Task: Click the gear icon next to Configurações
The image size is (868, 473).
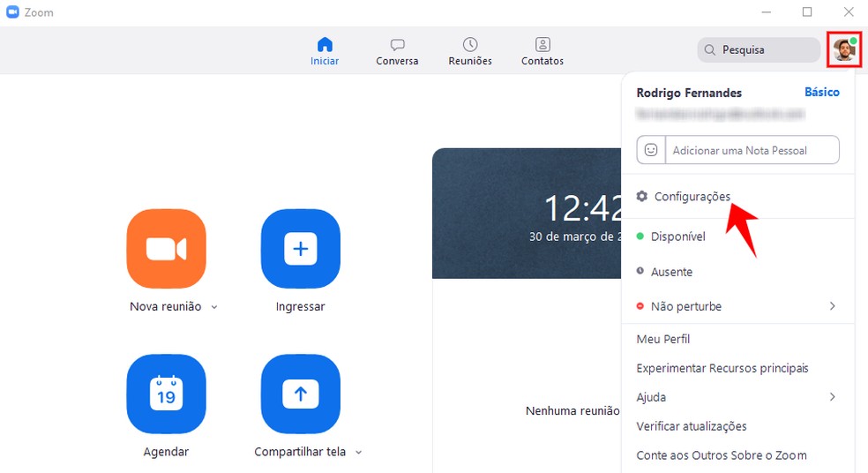Action: [x=641, y=196]
